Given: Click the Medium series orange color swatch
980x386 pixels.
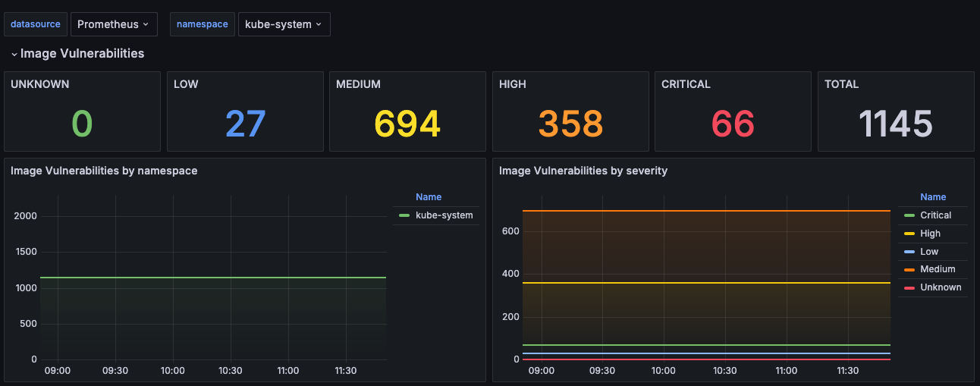Looking at the screenshot, I should click(909, 269).
